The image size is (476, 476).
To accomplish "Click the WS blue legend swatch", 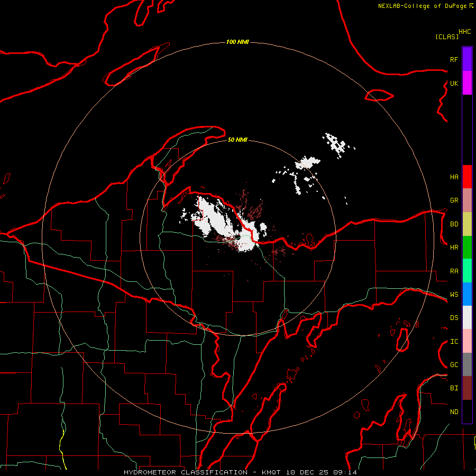I will [x=467, y=294].
